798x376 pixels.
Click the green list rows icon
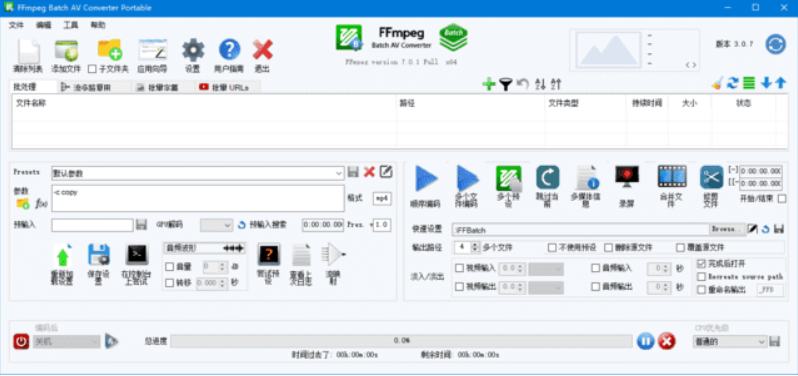[749, 83]
